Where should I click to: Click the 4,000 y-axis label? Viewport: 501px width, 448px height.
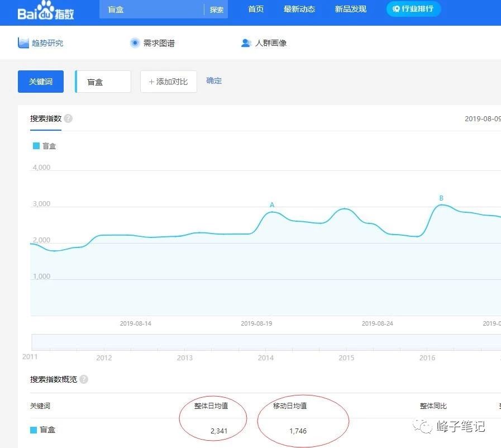tap(41, 168)
